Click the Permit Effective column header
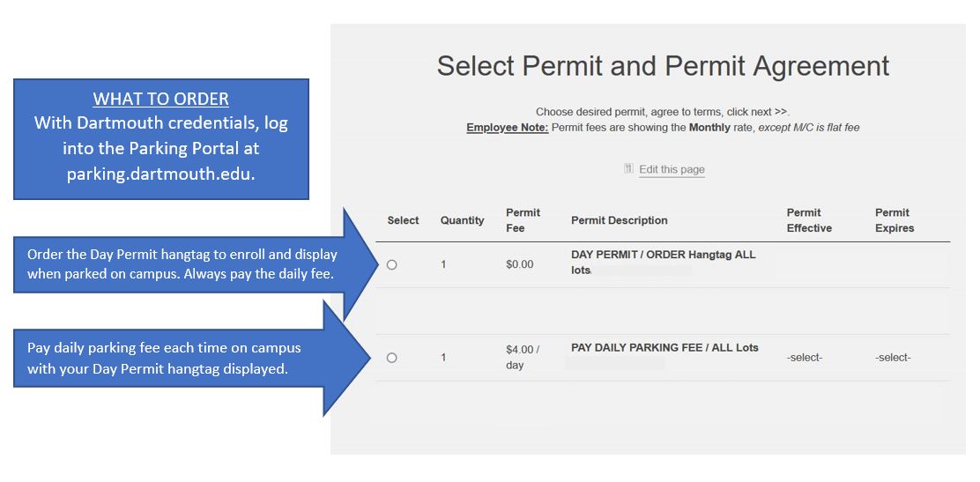980x482 pixels. click(809, 220)
